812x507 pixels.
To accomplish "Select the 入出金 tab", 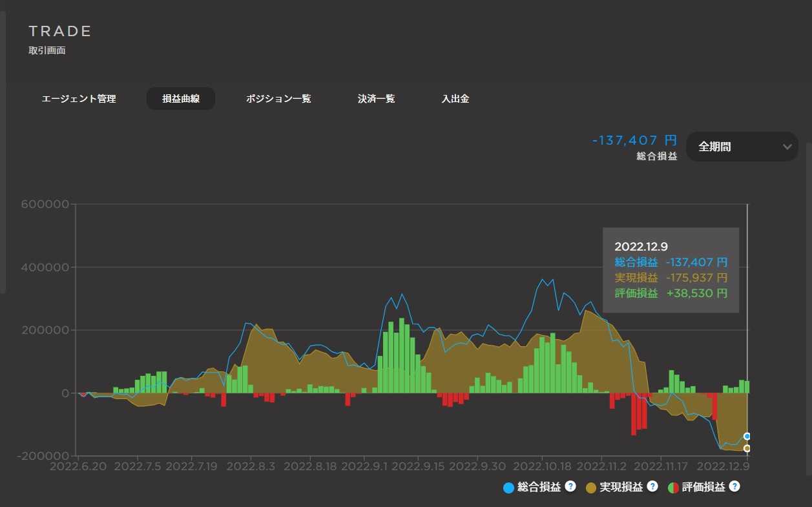I will click(x=455, y=99).
